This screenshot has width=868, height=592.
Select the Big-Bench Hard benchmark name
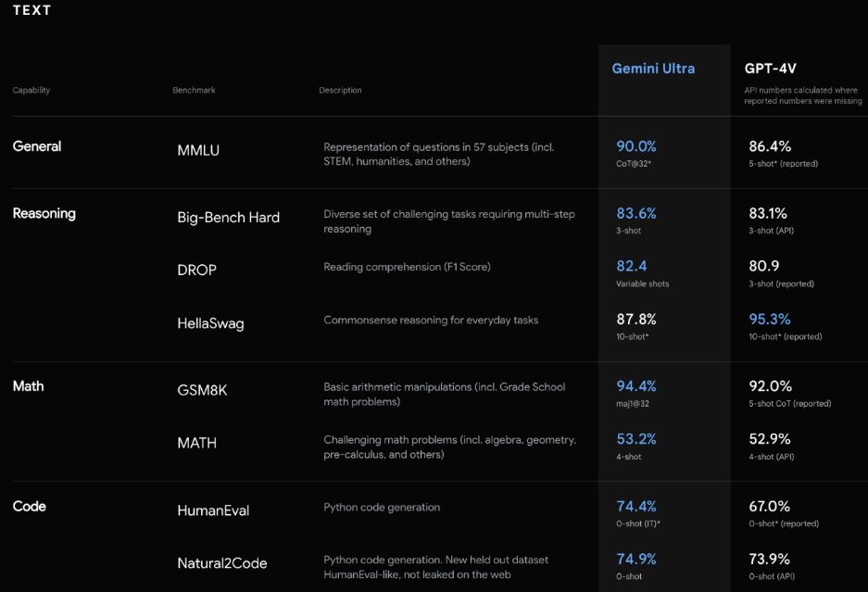point(228,217)
